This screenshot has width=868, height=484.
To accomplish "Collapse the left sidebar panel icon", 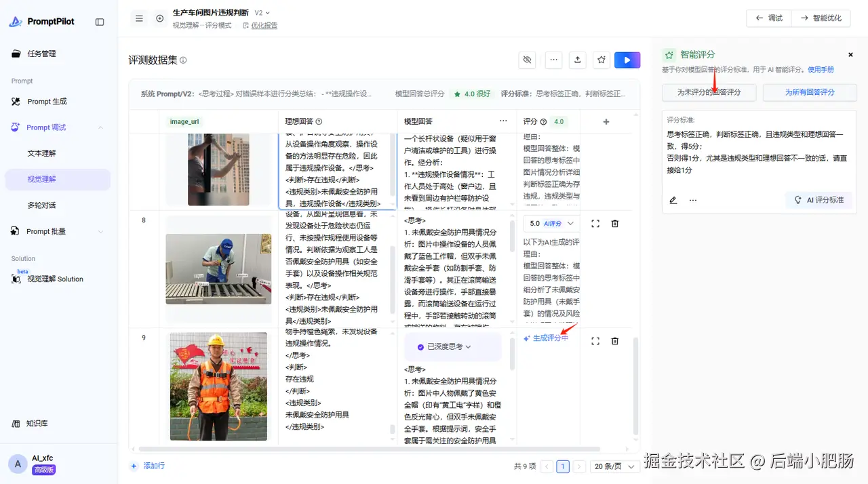I will click(x=100, y=22).
